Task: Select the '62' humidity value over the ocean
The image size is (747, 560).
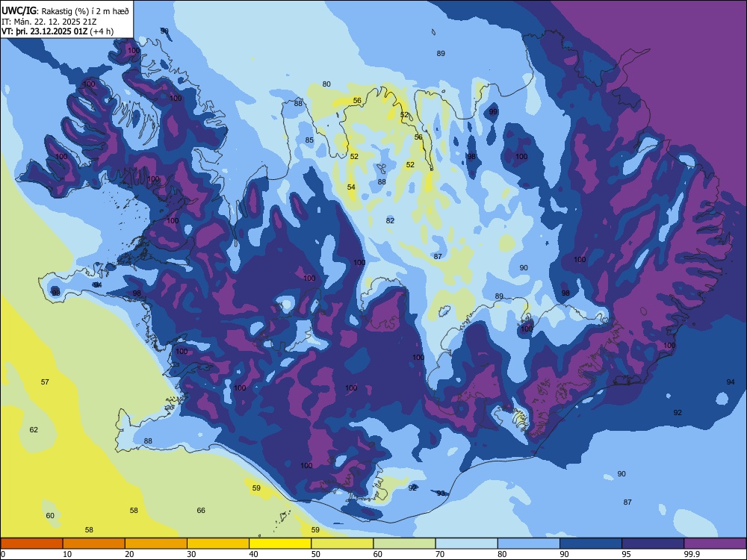Action: tap(34, 429)
